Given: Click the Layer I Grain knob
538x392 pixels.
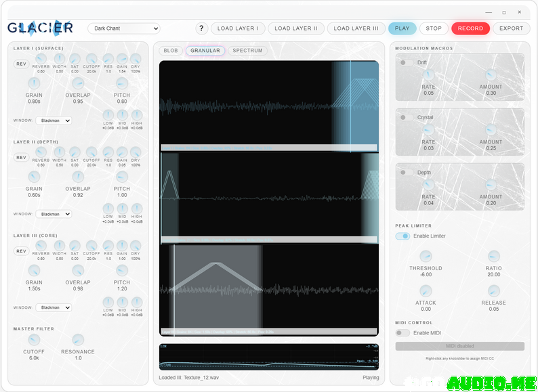Looking at the screenshot, I should [34, 83].
